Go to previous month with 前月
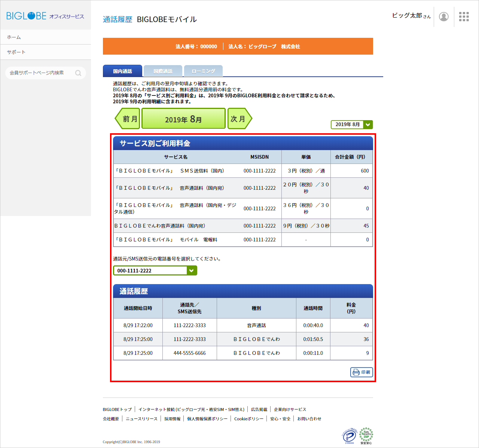This screenshot has width=479, height=448. click(127, 119)
